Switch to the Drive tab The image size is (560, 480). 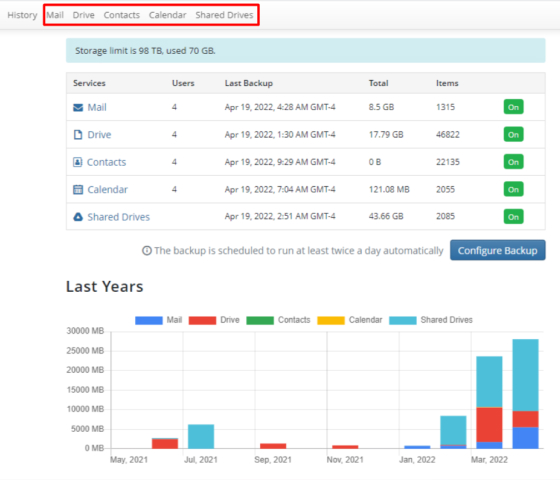84,15
